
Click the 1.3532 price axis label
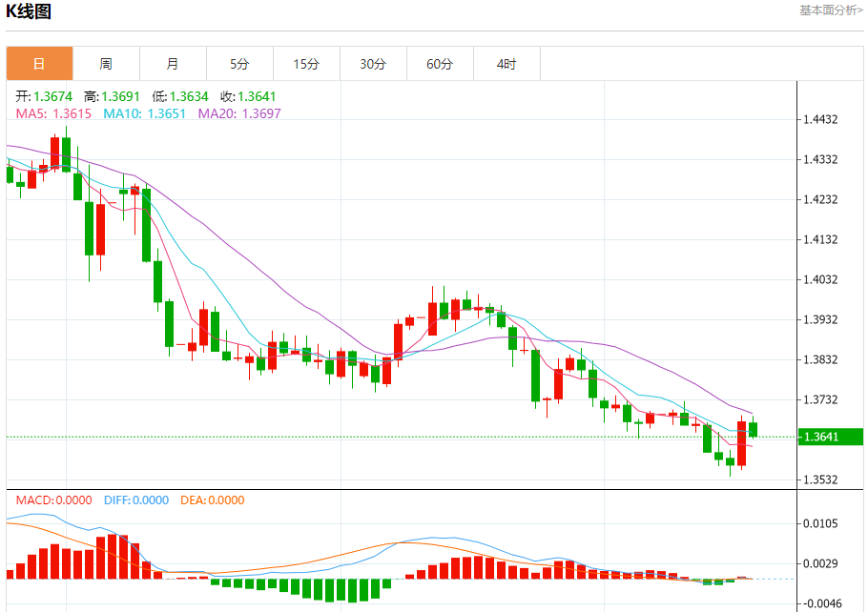820,479
